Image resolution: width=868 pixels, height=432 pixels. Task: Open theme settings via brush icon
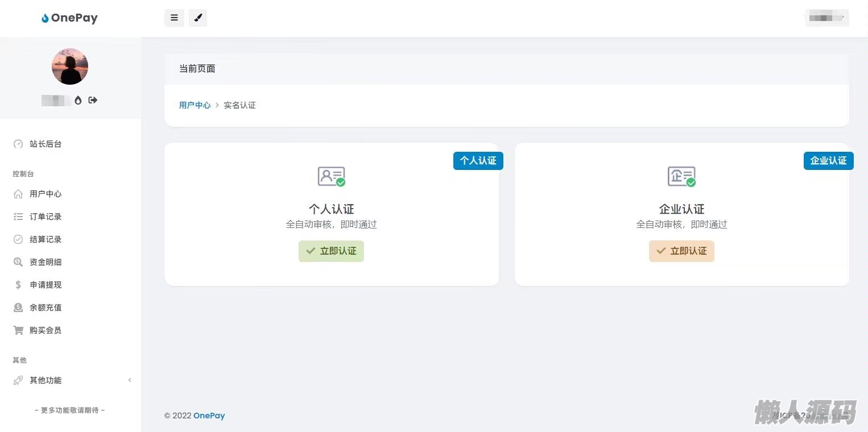pos(198,18)
